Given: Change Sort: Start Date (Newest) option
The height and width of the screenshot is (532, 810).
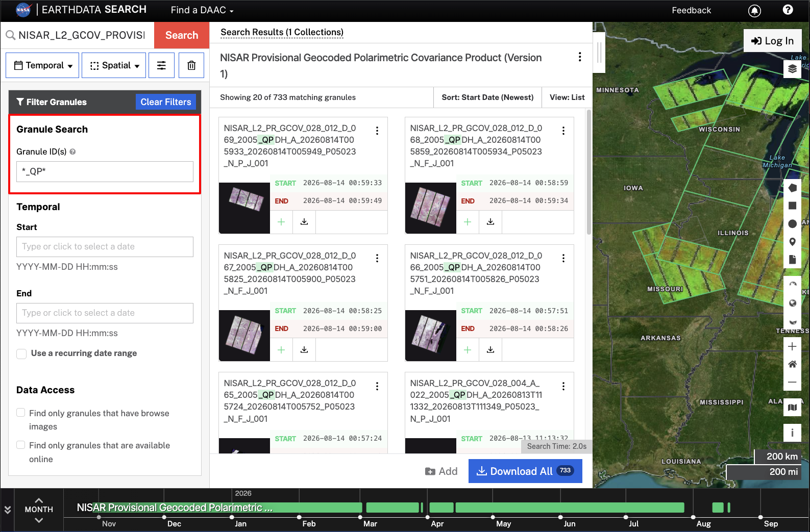Looking at the screenshot, I should 487,97.
